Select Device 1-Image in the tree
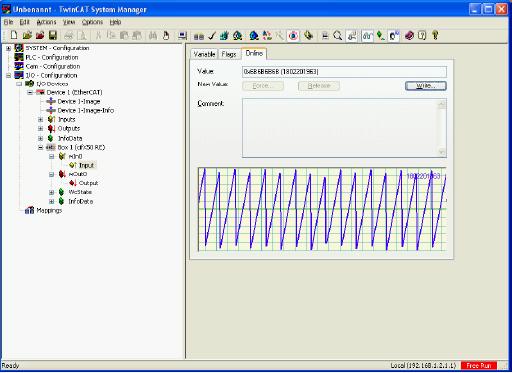 pyautogui.click(x=79, y=101)
